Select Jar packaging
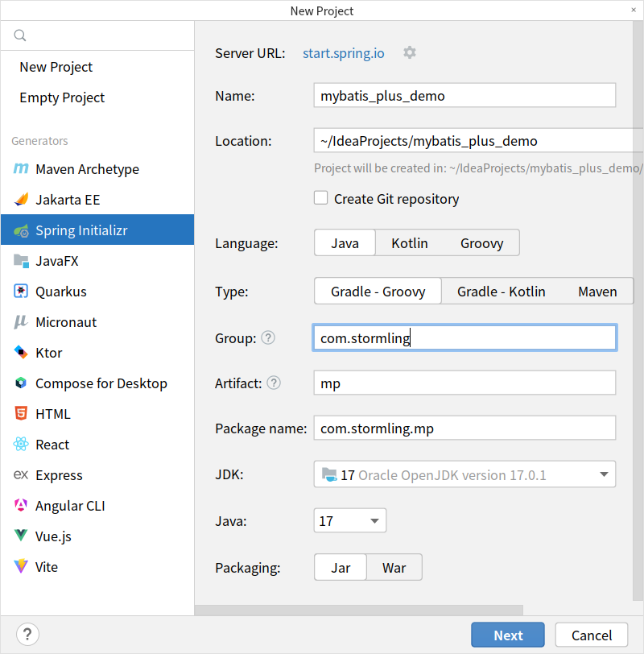 click(x=341, y=567)
